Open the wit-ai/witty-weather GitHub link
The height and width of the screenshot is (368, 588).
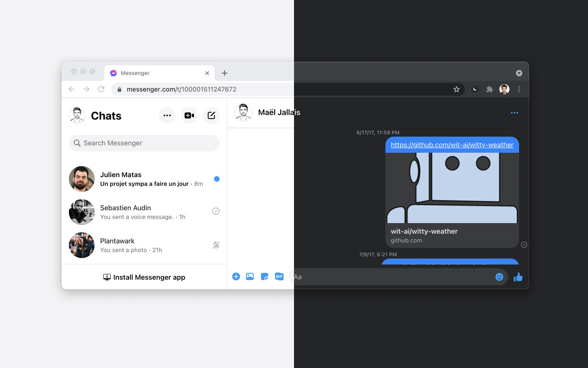pos(452,144)
